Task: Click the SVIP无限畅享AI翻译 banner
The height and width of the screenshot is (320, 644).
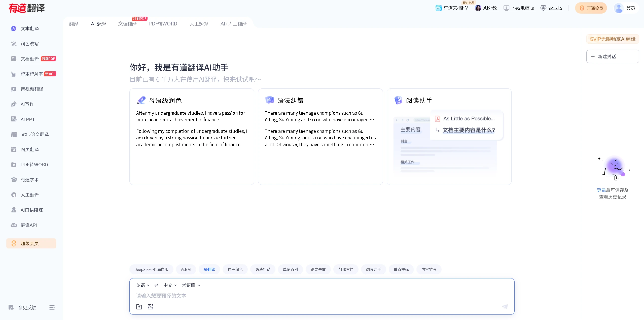Action: [x=613, y=39]
